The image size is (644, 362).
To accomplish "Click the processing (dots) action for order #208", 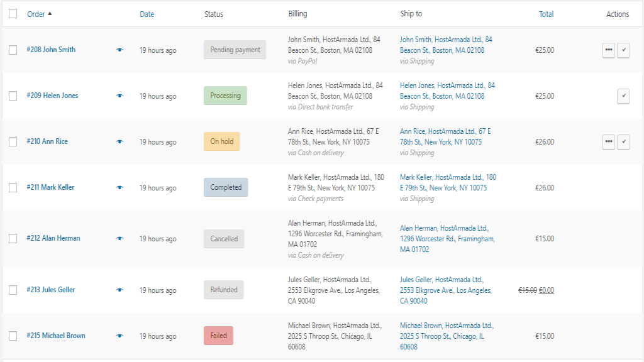I will tap(608, 50).
